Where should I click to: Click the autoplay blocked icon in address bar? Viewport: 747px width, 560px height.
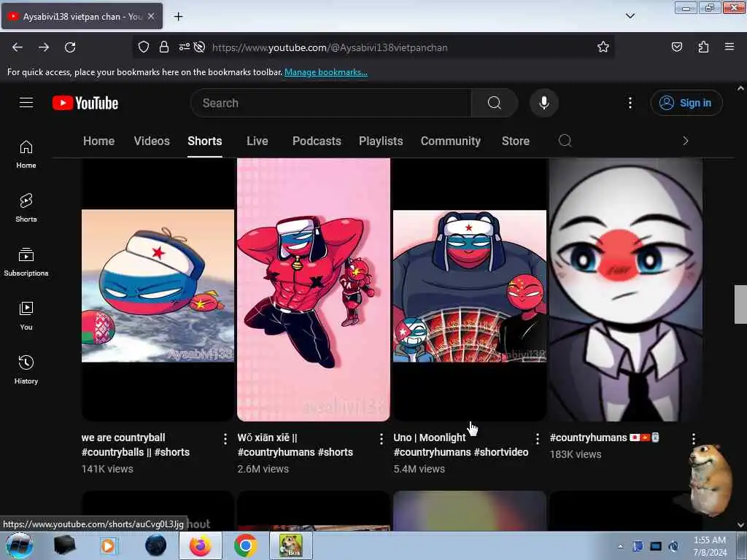pos(200,47)
